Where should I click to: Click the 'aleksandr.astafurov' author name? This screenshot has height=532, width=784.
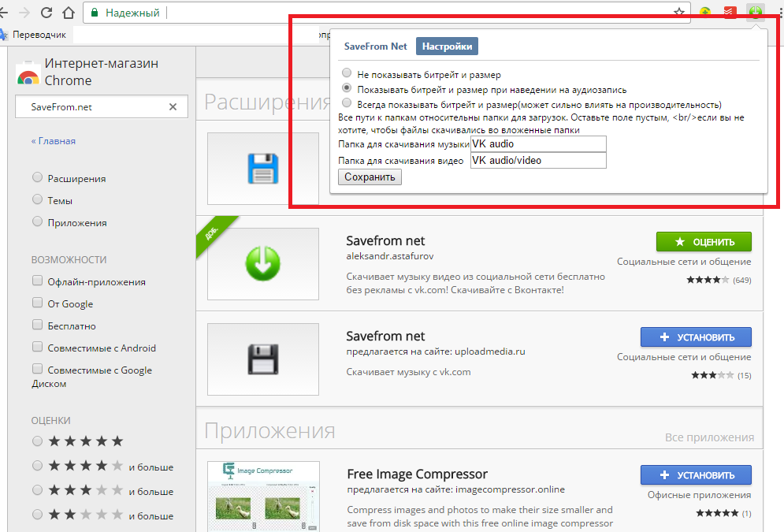coord(390,256)
